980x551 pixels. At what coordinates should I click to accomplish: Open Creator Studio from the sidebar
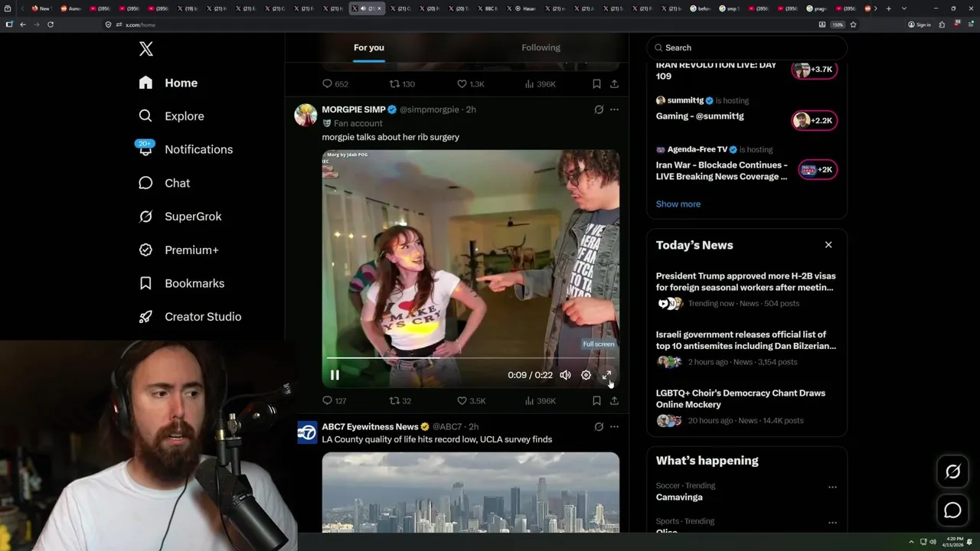(x=190, y=317)
